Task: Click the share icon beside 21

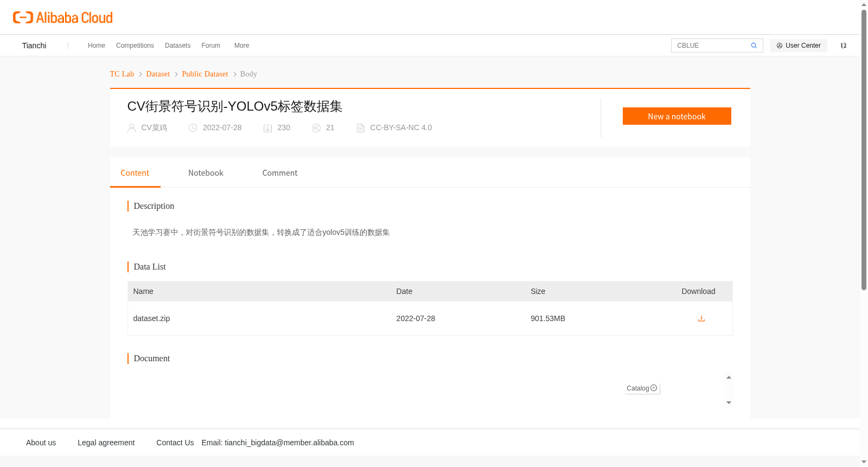Action: (316, 128)
